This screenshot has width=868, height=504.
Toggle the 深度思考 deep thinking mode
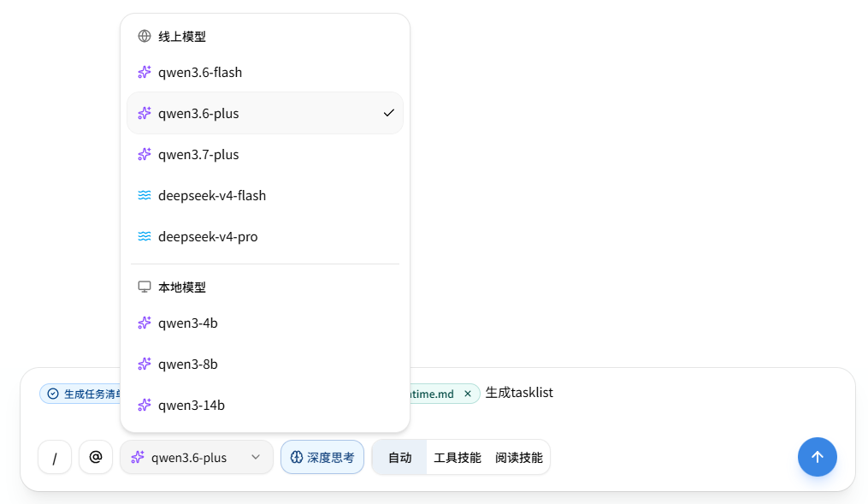click(x=322, y=457)
